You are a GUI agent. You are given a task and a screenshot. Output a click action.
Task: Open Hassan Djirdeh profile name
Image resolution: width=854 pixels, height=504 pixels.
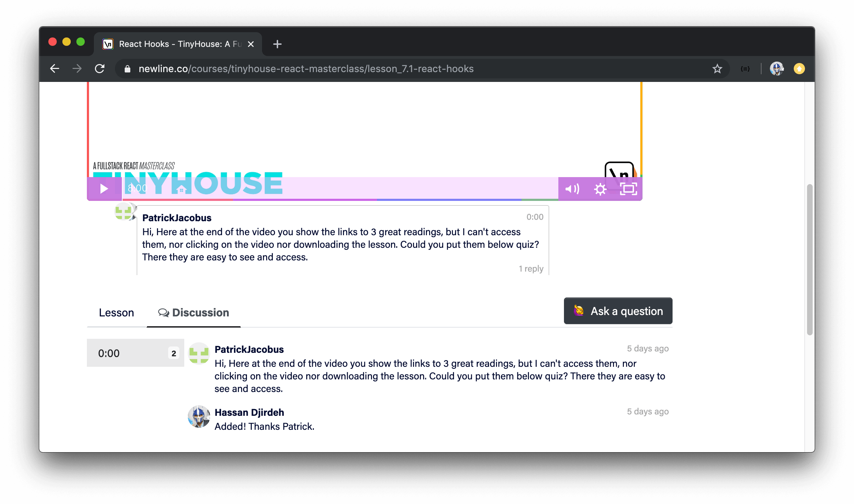tap(249, 412)
